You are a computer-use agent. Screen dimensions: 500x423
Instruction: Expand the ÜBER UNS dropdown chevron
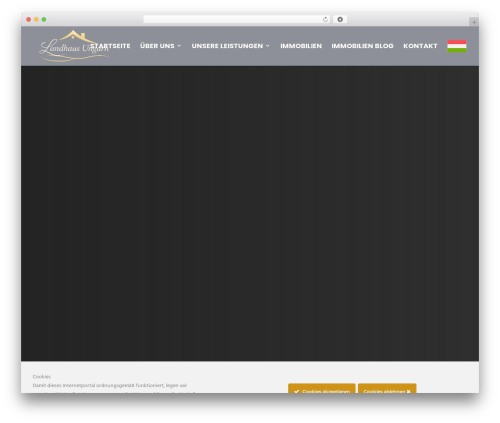pos(179,46)
